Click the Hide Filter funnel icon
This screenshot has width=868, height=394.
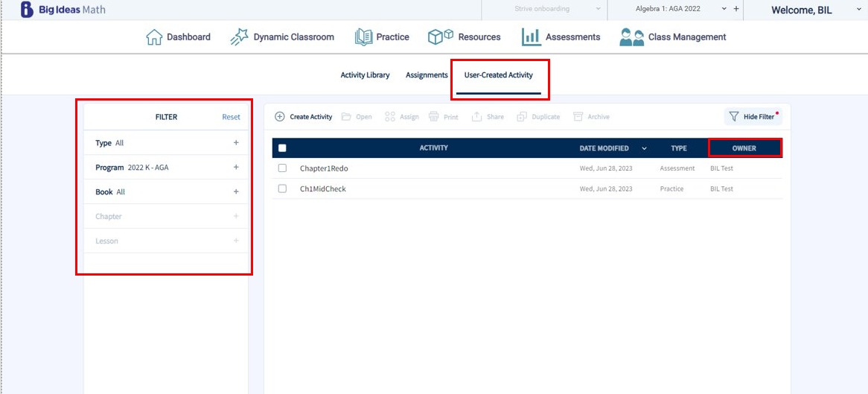[734, 117]
